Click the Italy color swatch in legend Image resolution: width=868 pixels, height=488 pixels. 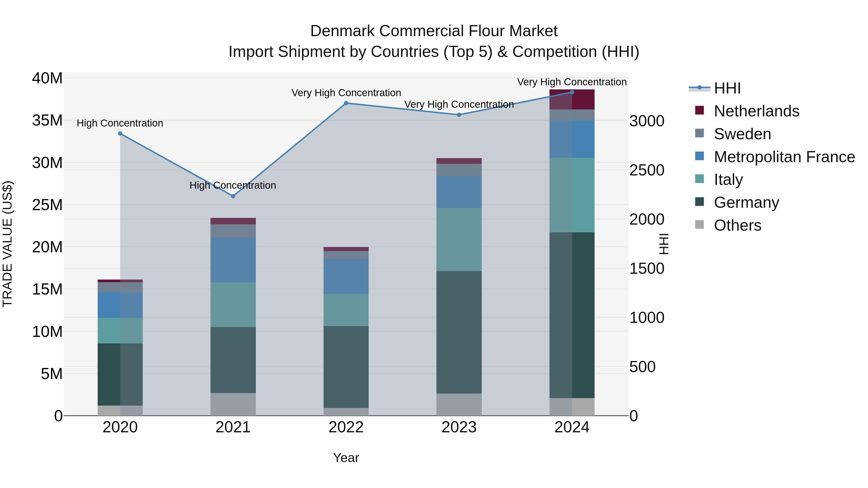click(699, 179)
